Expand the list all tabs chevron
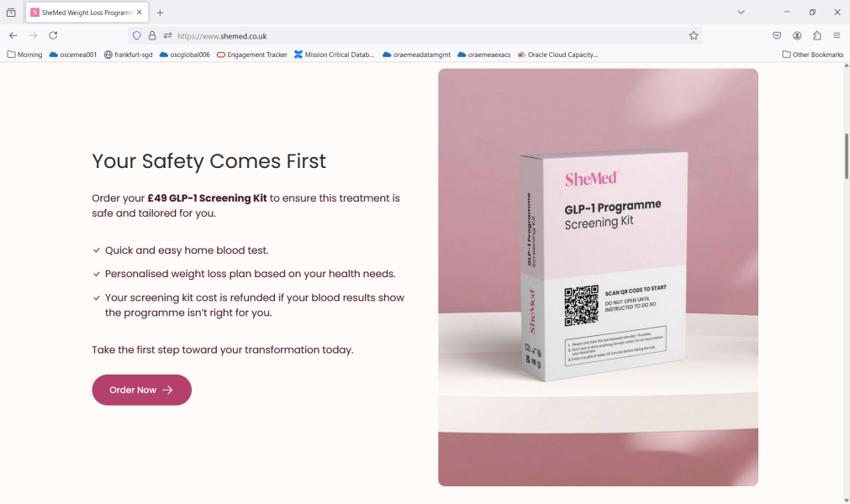 [741, 13]
